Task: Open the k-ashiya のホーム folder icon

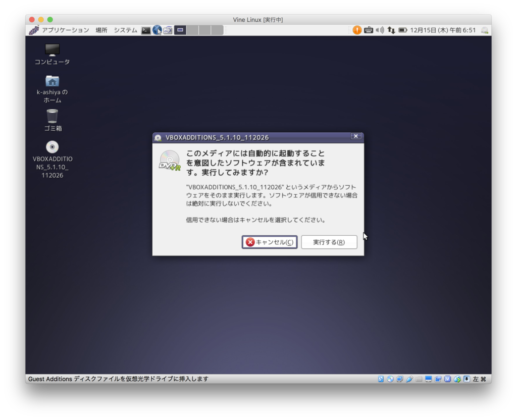Action: (52, 89)
